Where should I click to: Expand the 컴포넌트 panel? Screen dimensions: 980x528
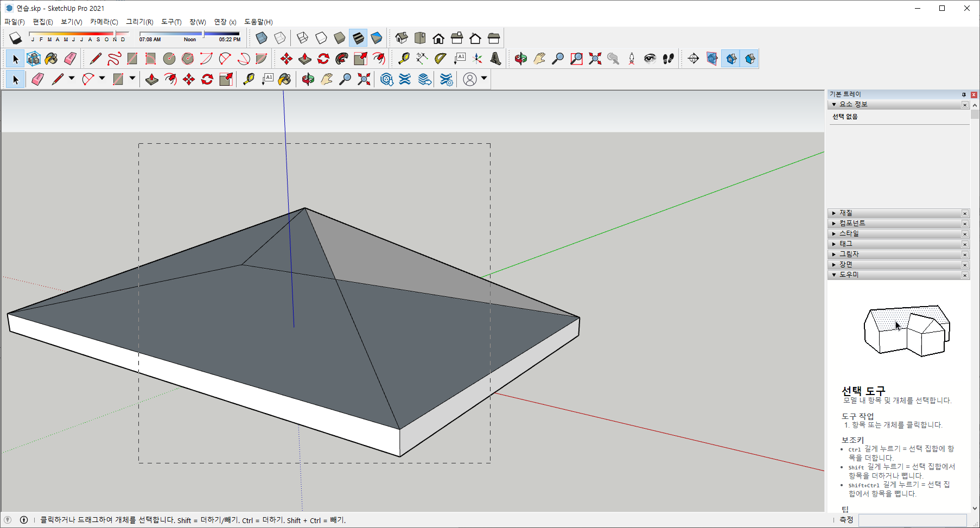(834, 224)
